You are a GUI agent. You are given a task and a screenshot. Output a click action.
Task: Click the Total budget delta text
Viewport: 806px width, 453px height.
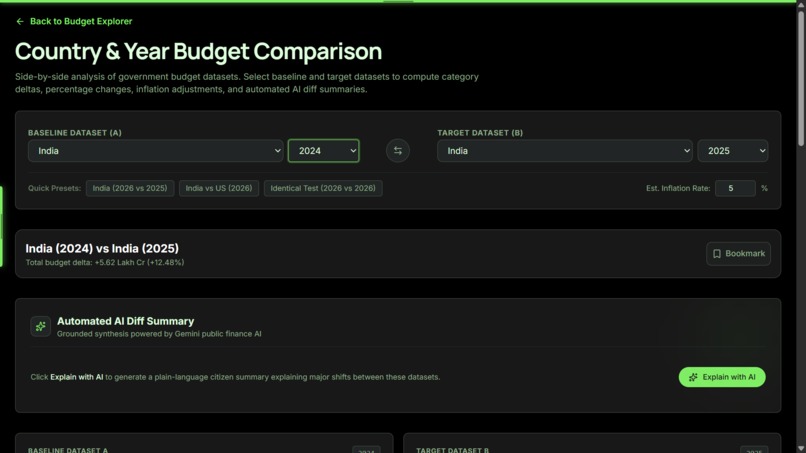coord(105,262)
